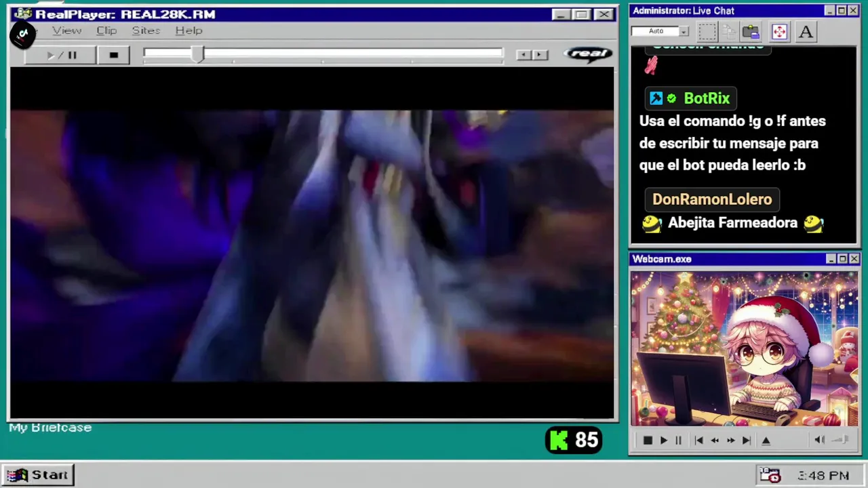The image size is (868, 488).
Task: Click the grayed copy documents icon
Action: (729, 31)
